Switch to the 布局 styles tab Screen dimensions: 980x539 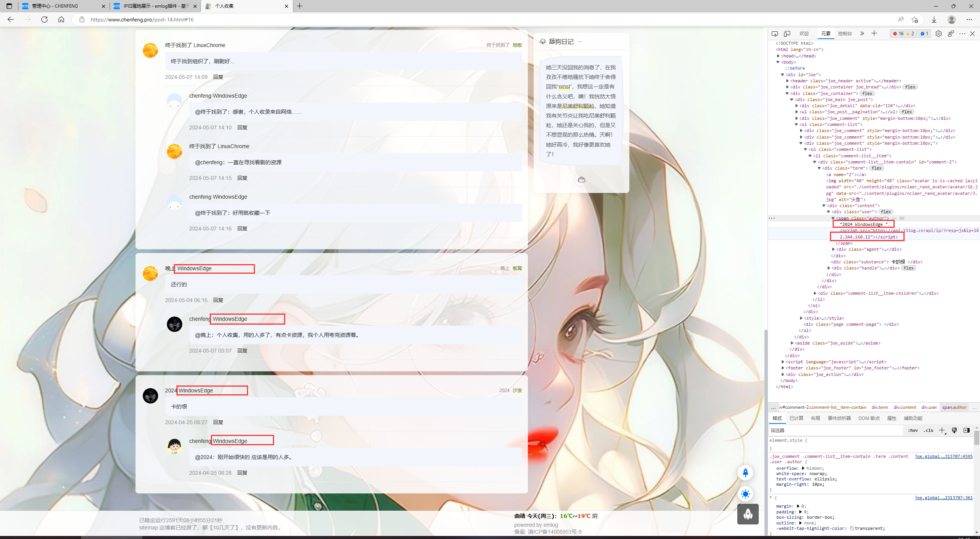pyautogui.click(x=815, y=418)
